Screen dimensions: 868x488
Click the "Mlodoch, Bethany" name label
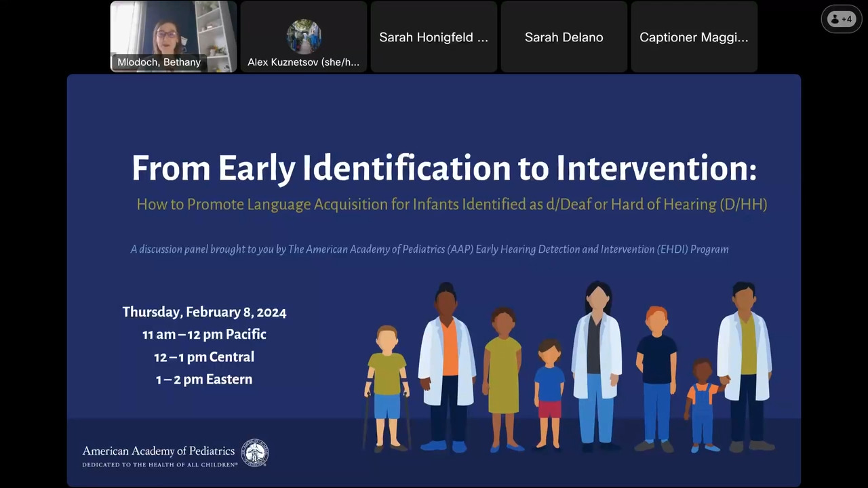[159, 62]
